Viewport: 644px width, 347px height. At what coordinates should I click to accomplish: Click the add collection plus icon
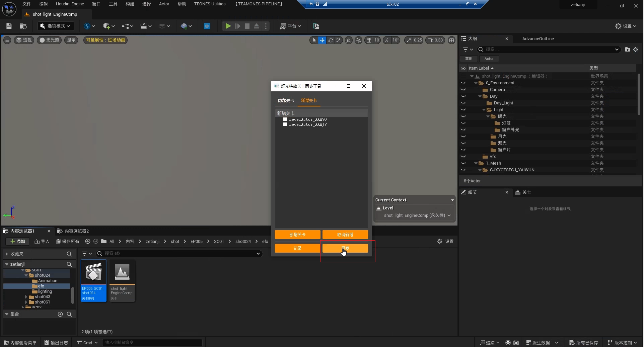[x=60, y=314]
